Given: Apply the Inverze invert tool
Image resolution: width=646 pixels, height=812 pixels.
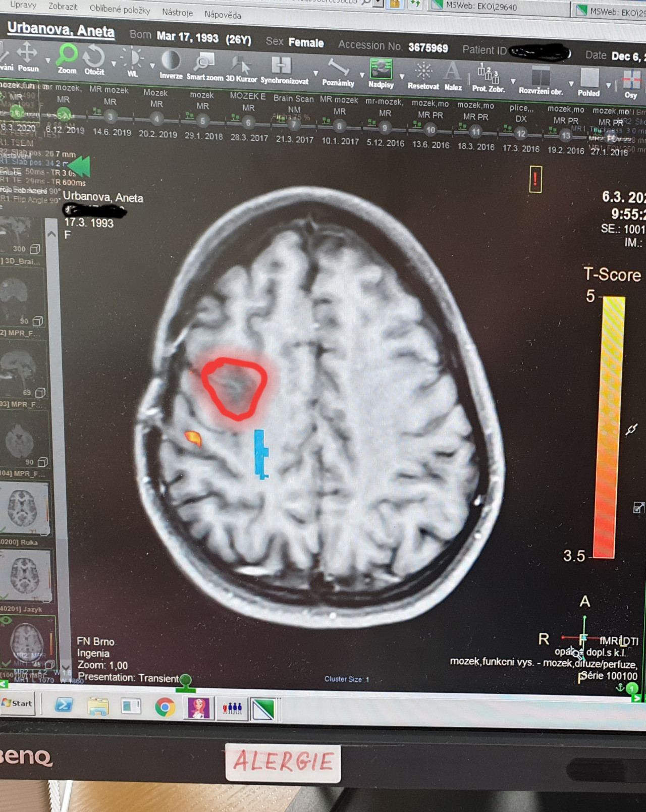Looking at the screenshot, I should pos(171,65).
